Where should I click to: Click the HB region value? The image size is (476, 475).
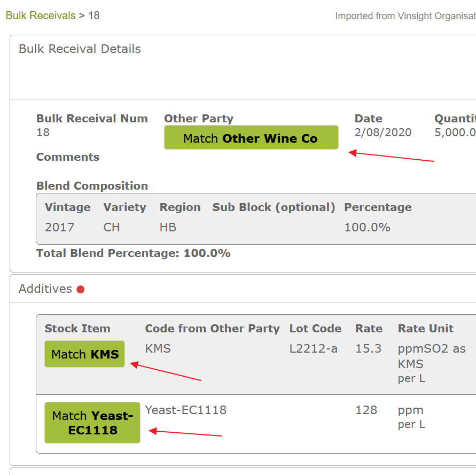(168, 227)
